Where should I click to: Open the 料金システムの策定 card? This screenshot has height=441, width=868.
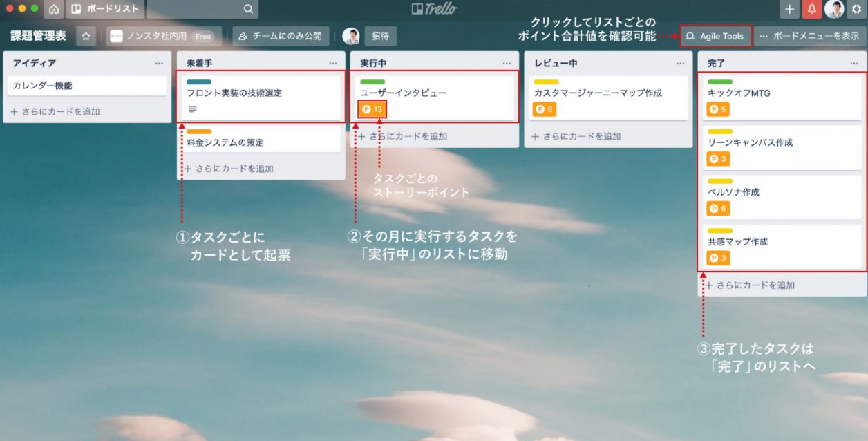click(x=261, y=139)
